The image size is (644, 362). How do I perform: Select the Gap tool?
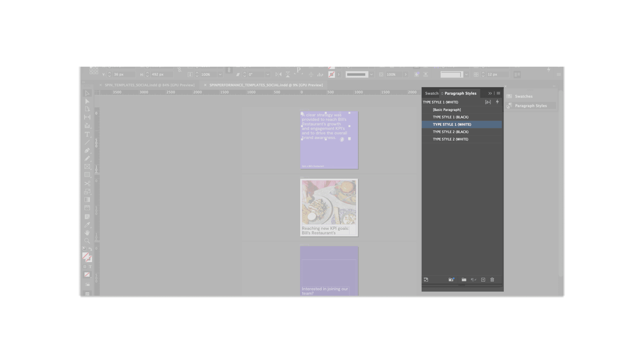[x=87, y=117]
